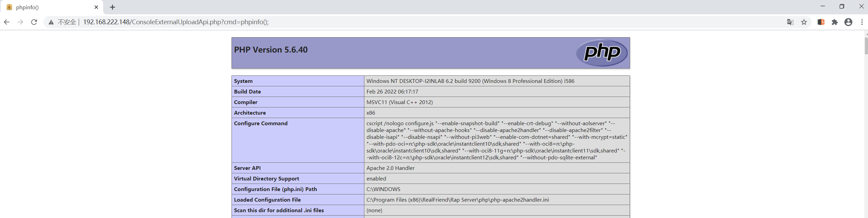Click the x86 architecture value
The image size is (868, 218).
tap(371, 113)
